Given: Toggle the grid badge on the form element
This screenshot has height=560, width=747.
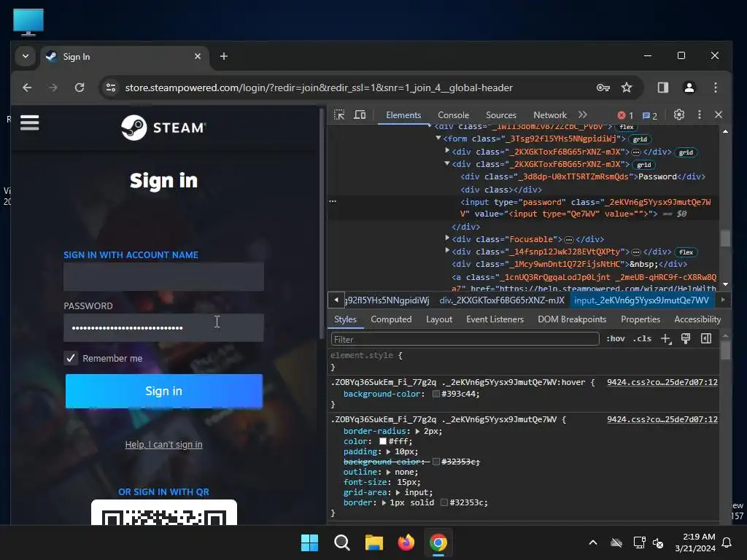Looking at the screenshot, I should (640, 139).
